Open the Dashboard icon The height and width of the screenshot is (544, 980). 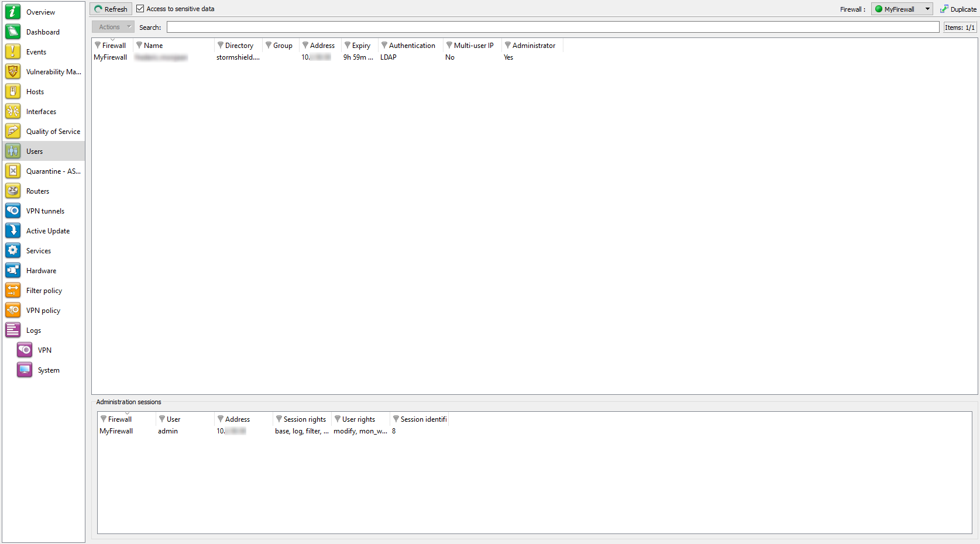13,32
